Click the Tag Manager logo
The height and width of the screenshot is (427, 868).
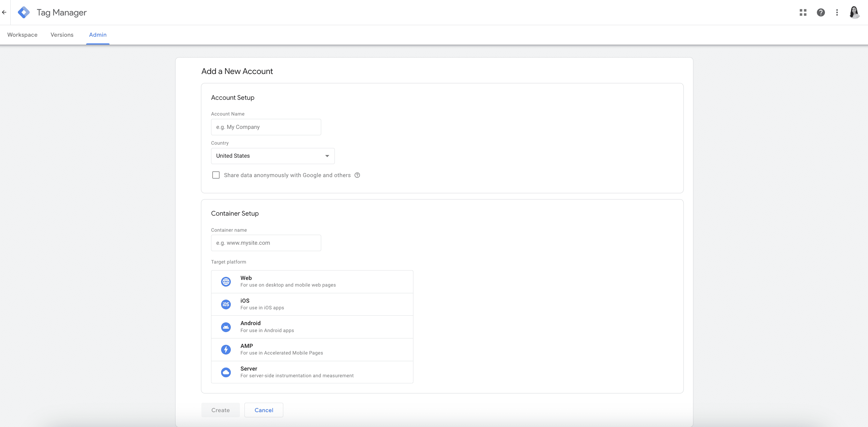24,12
